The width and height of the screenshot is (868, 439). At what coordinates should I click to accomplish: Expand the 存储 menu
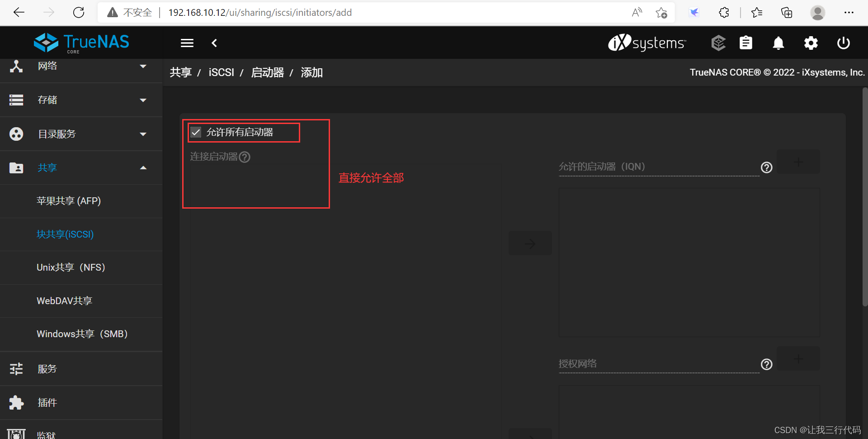(81, 100)
